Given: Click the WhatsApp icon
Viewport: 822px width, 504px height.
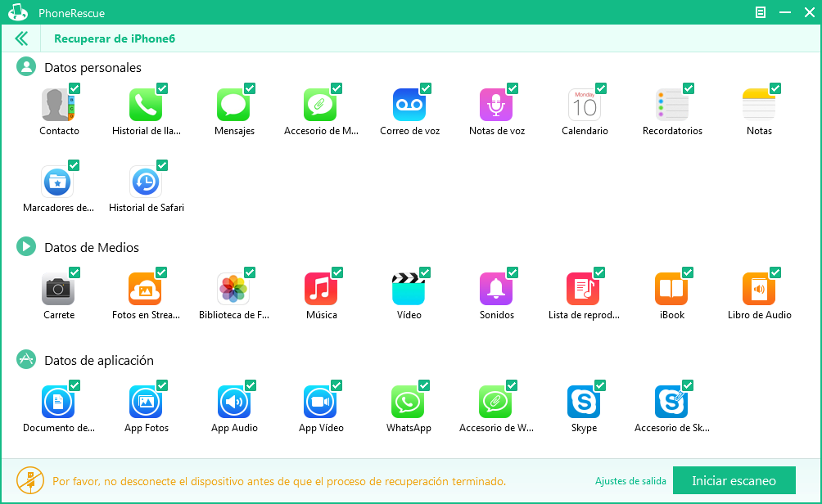Looking at the screenshot, I should (408, 402).
